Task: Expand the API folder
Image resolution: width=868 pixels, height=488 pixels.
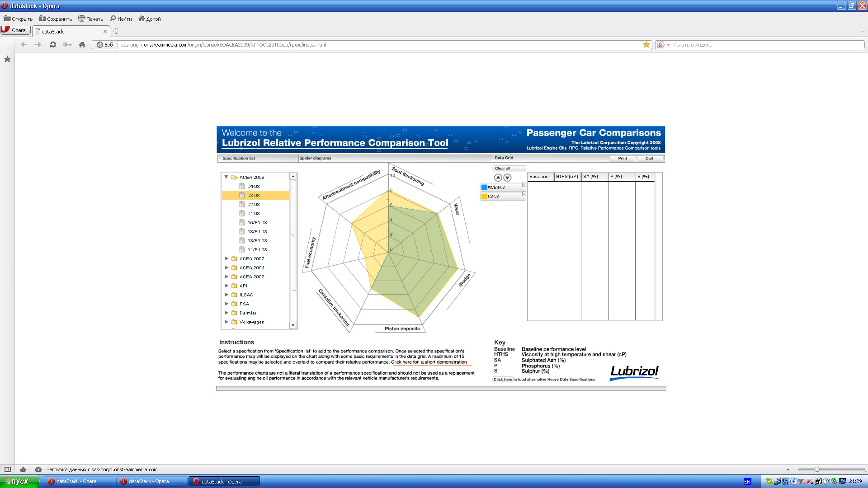Action: pyautogui.click(x=226, y=286)
